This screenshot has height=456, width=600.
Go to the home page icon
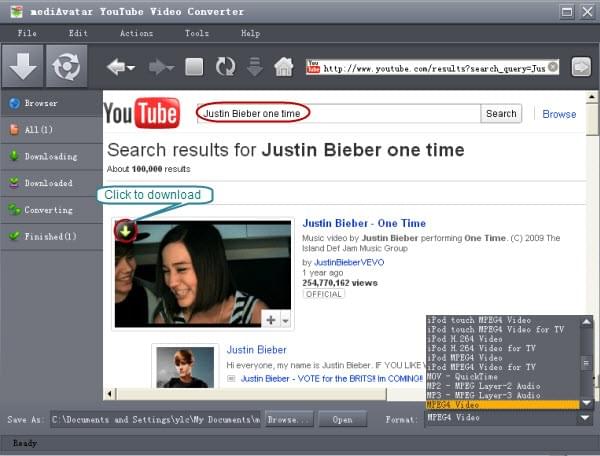click(284, 67)
